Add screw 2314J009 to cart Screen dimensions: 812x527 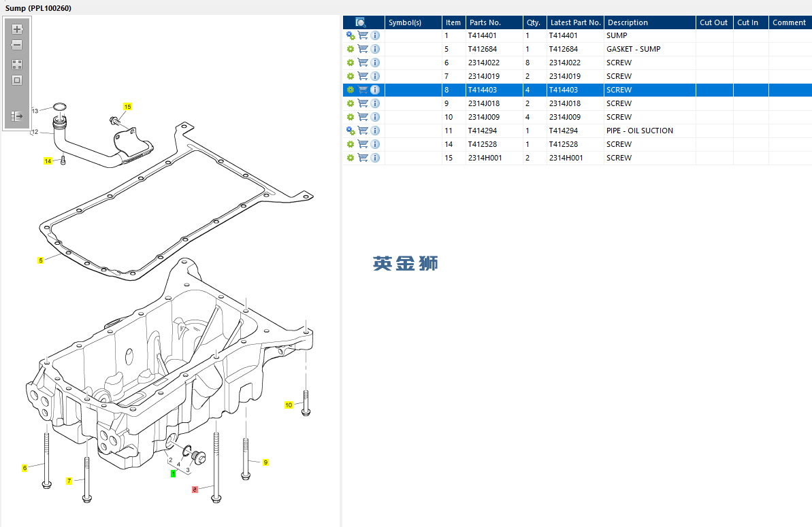(x=363, y=117)
